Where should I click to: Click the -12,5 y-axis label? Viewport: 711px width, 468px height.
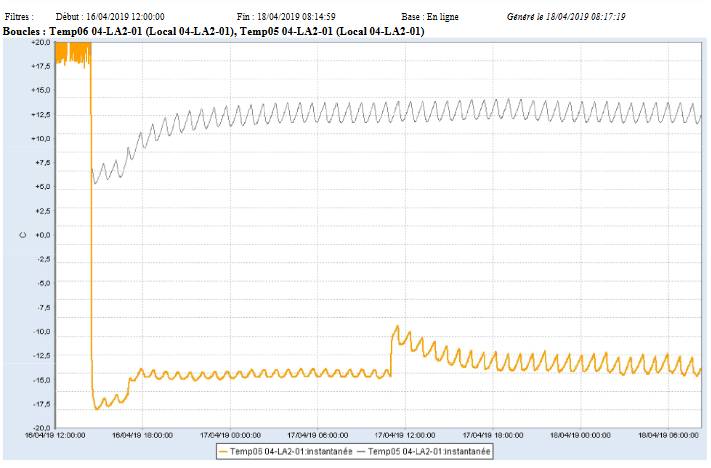pos(41,356)
